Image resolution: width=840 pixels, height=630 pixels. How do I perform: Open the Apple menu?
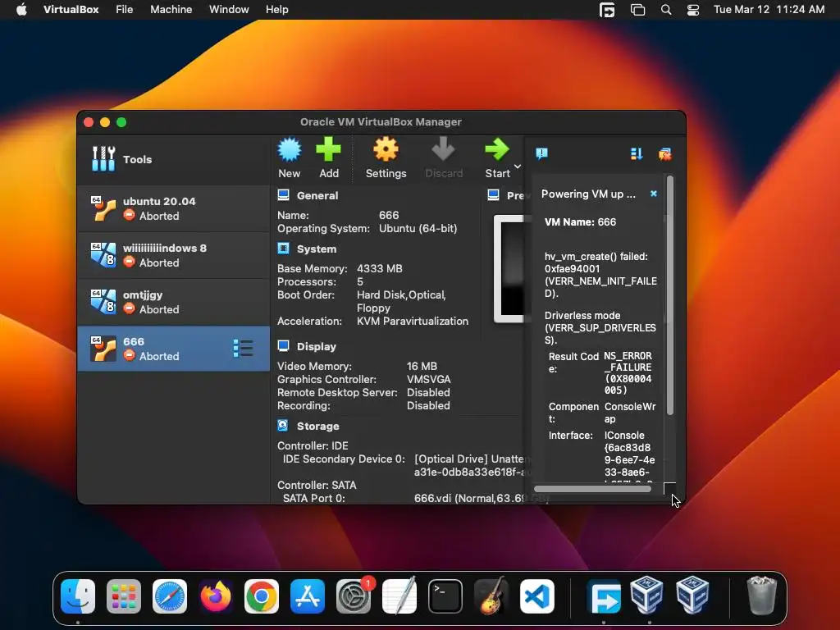[21, 10]
